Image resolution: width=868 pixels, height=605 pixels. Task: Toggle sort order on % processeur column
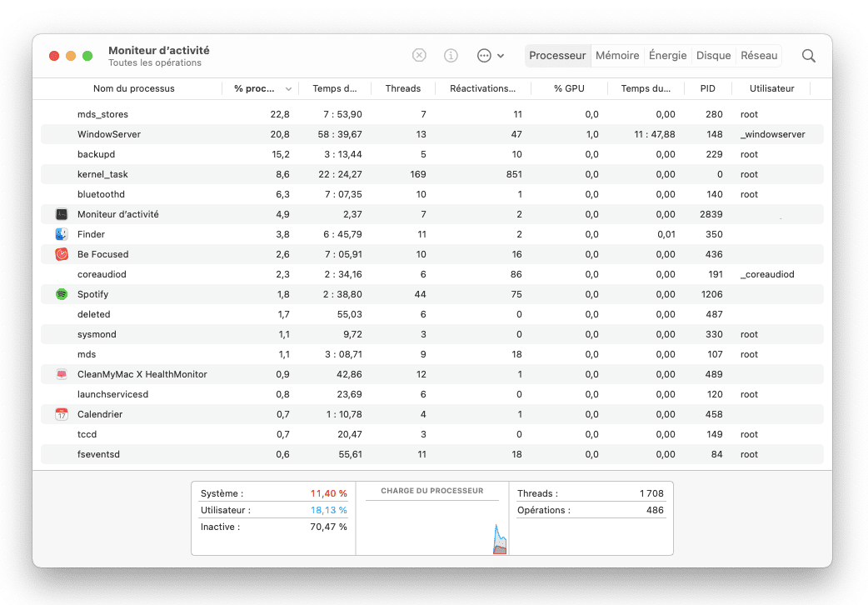[x=262, y=88]
